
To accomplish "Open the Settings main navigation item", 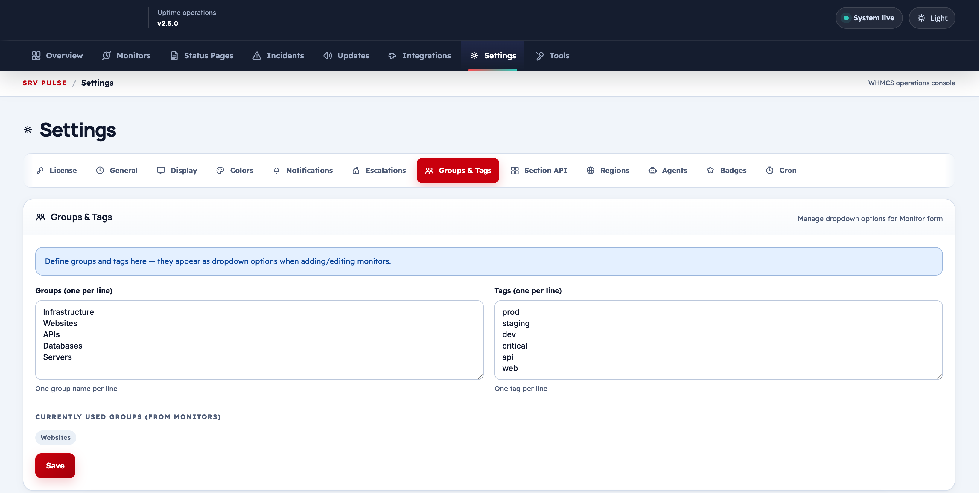I will [493, 56].
